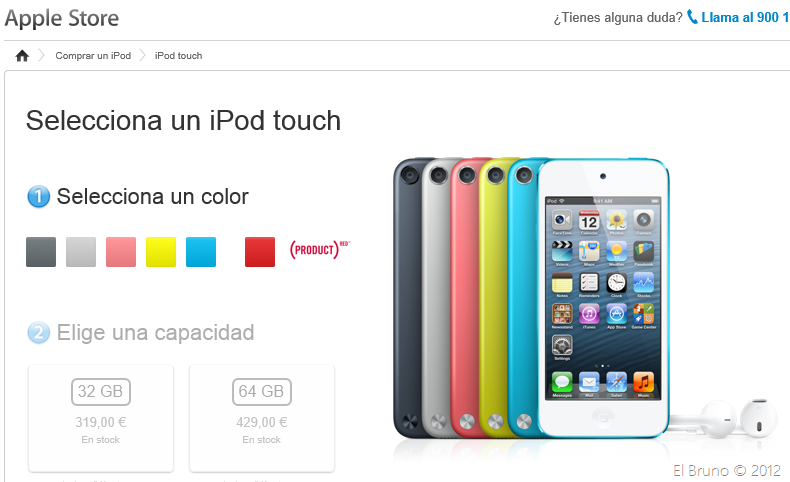Select the slate dark gray color swatch
The height and width of the screenshot is (482, 790).
coord(41,252)
